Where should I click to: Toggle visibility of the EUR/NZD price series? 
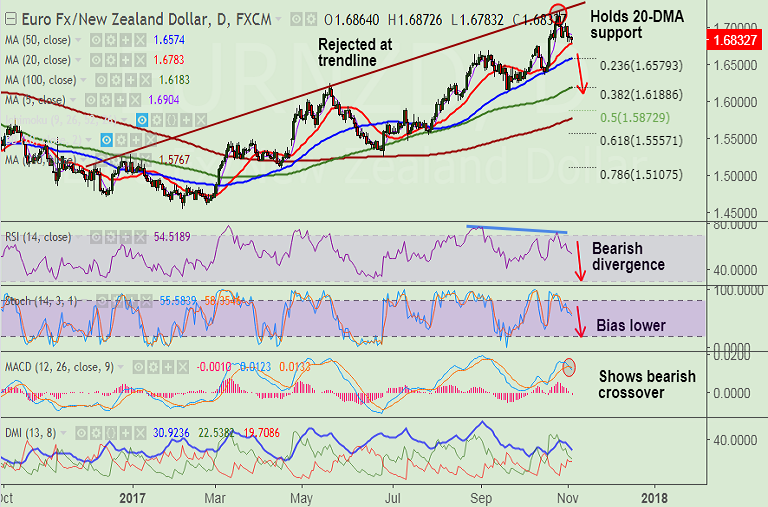pos(296,20)
